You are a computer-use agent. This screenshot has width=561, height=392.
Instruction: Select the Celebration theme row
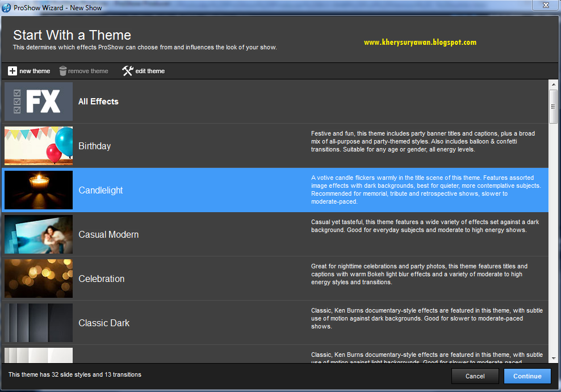tap(275, 279)
